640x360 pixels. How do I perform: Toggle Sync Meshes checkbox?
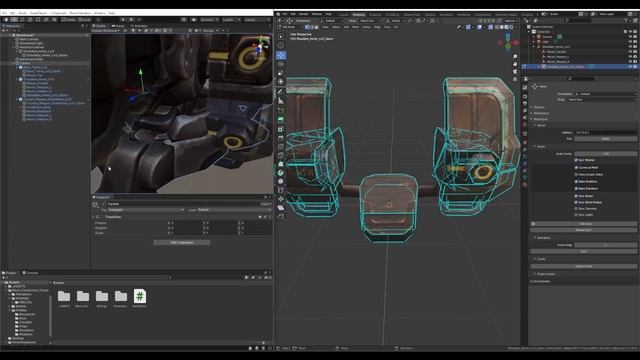coord(576,160)
